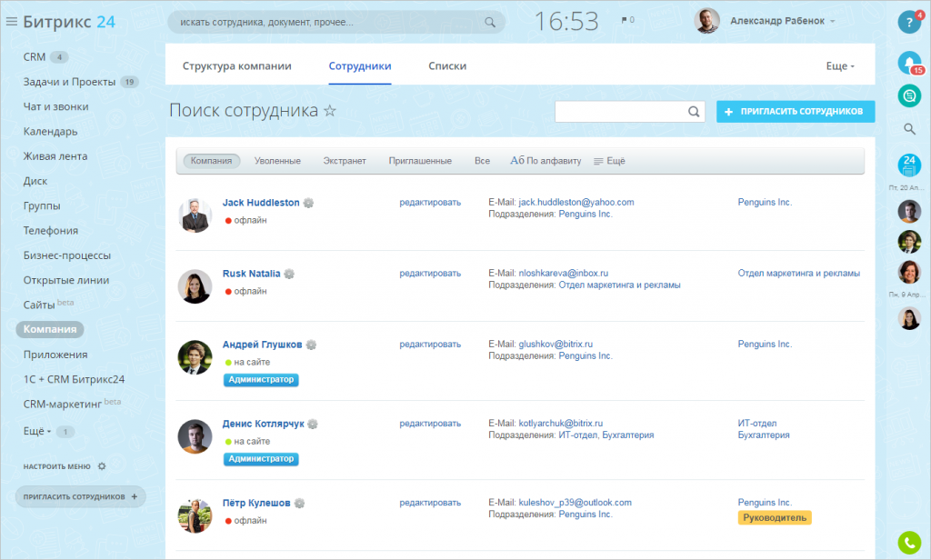Open the gear icon next to Rusk Natalia
The height and width of the screenshot is (560, 931).
[289, 274]
